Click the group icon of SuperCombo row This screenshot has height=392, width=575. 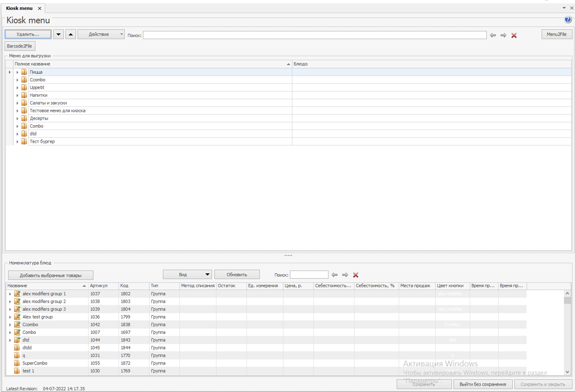pyautogui.click(x=17, y=363)
